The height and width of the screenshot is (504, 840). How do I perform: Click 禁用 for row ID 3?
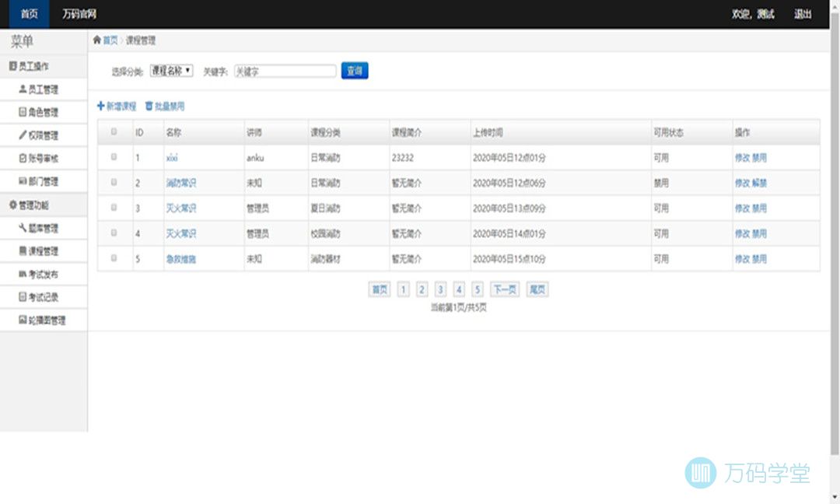coord(759,208)
